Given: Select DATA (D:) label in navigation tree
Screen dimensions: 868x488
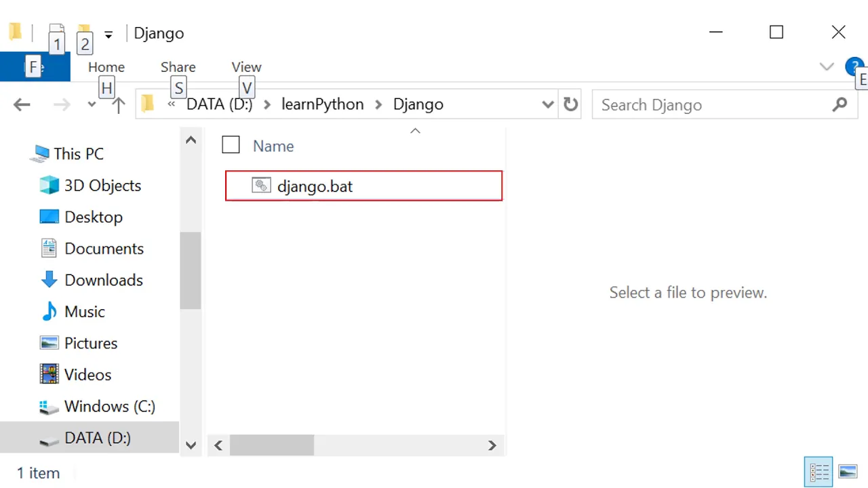Looking at the screenshot, I should pos(98,438).
